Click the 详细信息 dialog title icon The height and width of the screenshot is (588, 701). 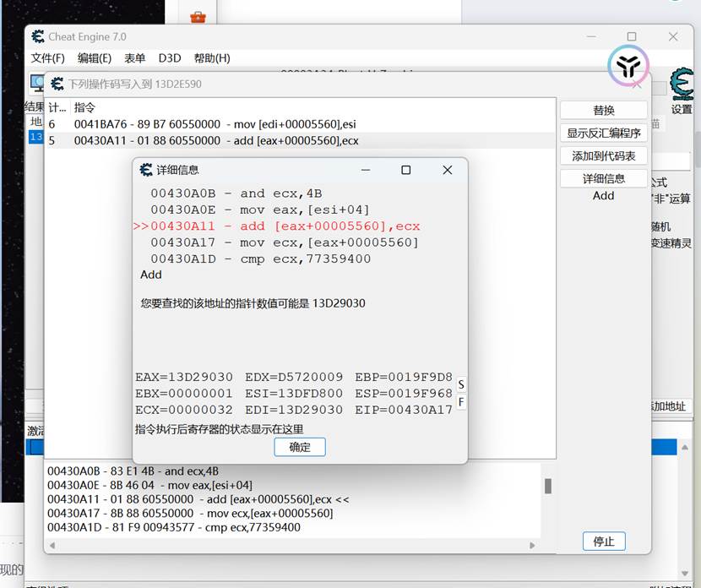click(146, 170)
